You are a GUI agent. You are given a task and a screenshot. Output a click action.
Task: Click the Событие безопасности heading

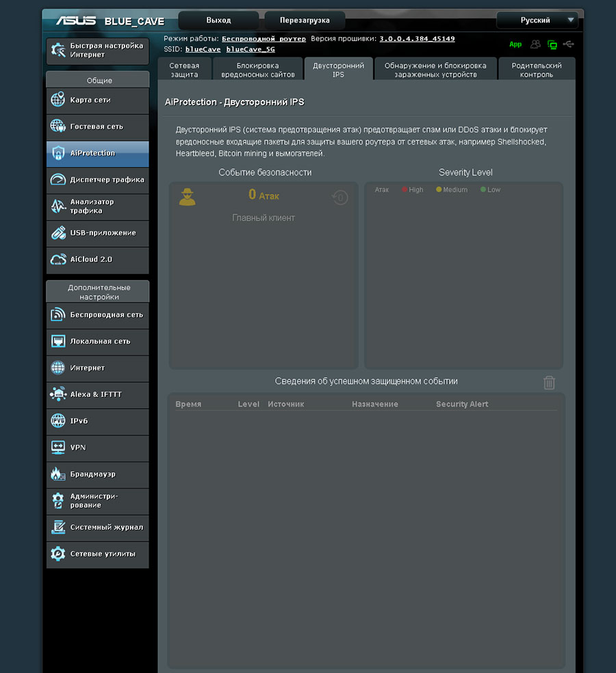(265, 173)
